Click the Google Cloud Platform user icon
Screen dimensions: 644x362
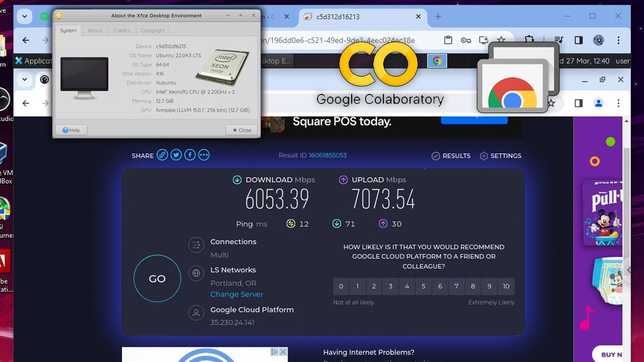point(196,313)
